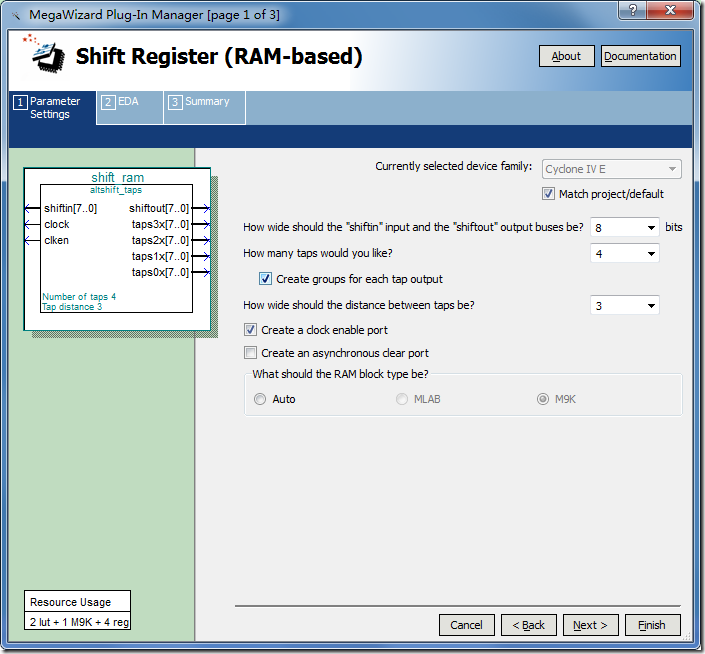The width and height of the screenshot is (705, 654).
Task: Select the shift_ram block symbol preview
Action: pos(117,249)
